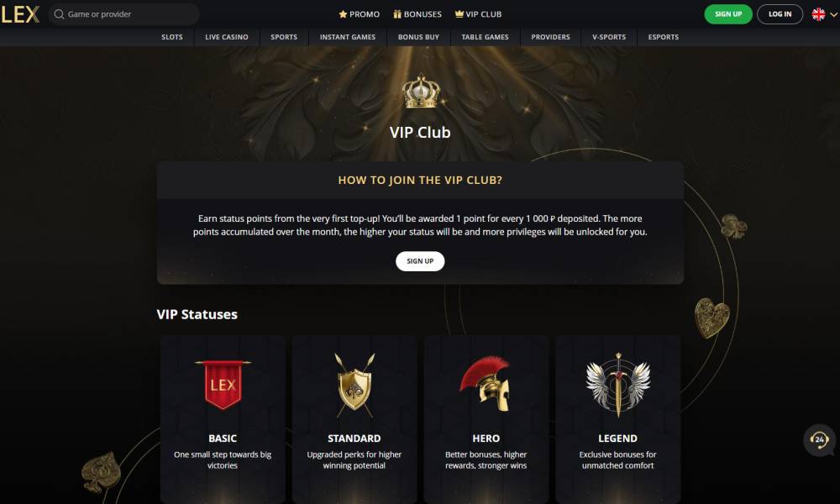Expand the language dropdown chevron
This screenshot has height=504, width=840.
833,15
